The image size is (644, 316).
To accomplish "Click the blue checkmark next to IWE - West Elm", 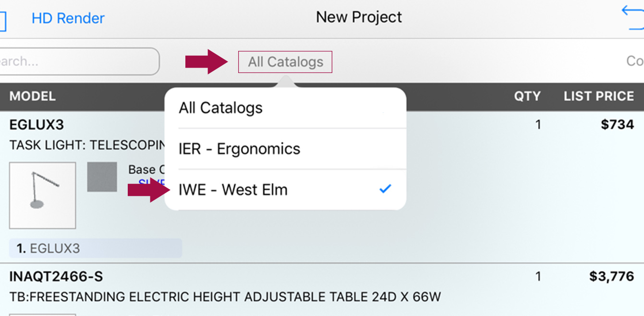I will tap(385, 189).
